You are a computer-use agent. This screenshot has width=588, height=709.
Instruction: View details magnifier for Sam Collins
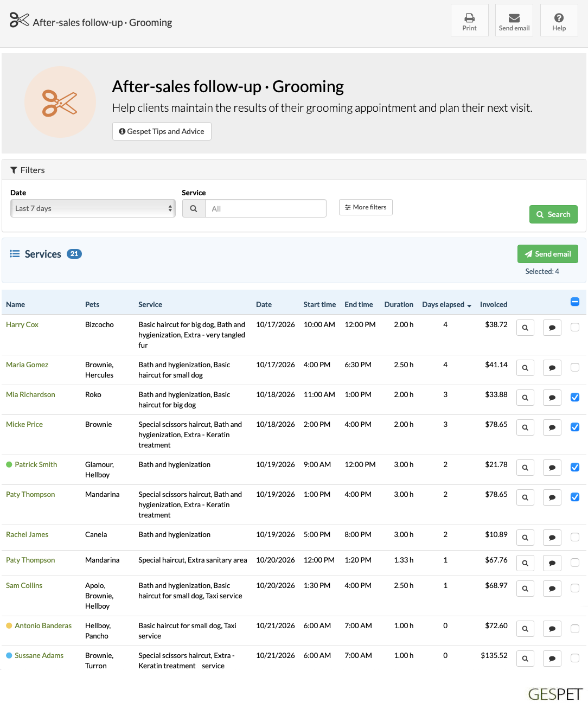tap(525, 589)
